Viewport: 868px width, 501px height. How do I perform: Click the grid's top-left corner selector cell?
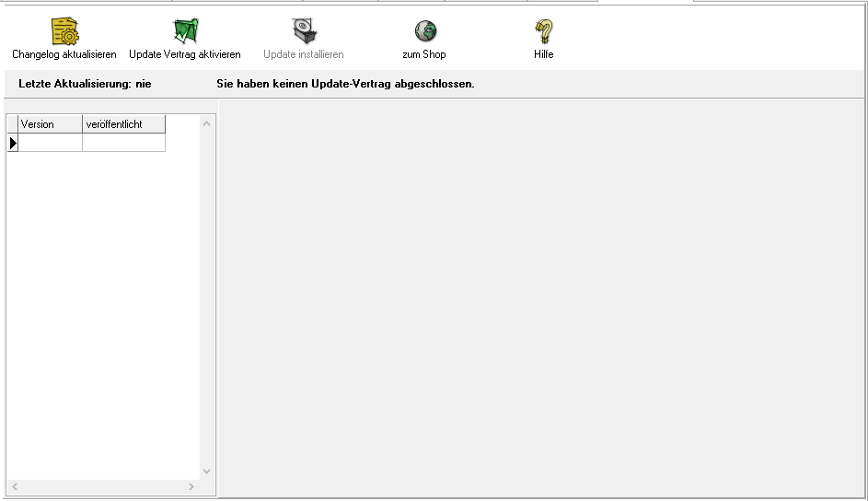(x=13, y=124)
